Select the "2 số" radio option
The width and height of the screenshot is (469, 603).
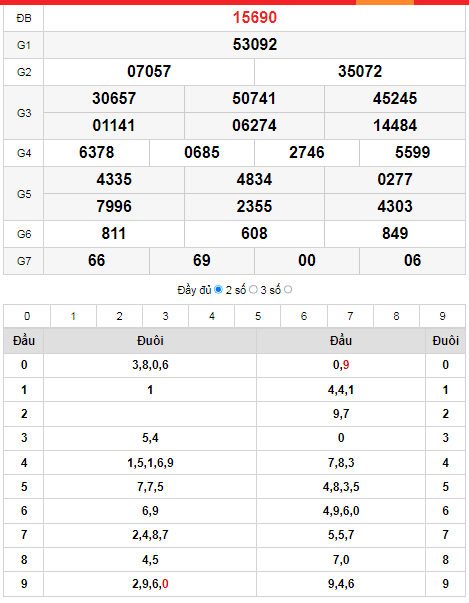pyautogui.click(x=253, y=290)
